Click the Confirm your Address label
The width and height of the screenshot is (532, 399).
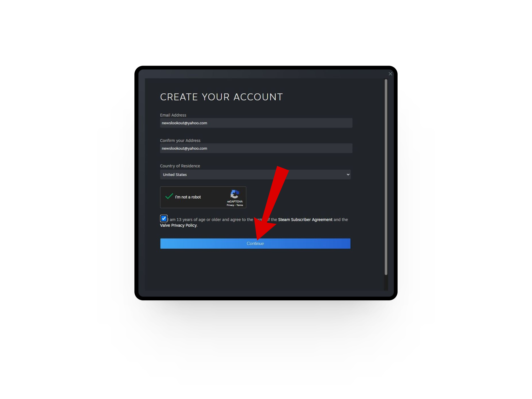(x=180, y=140)
